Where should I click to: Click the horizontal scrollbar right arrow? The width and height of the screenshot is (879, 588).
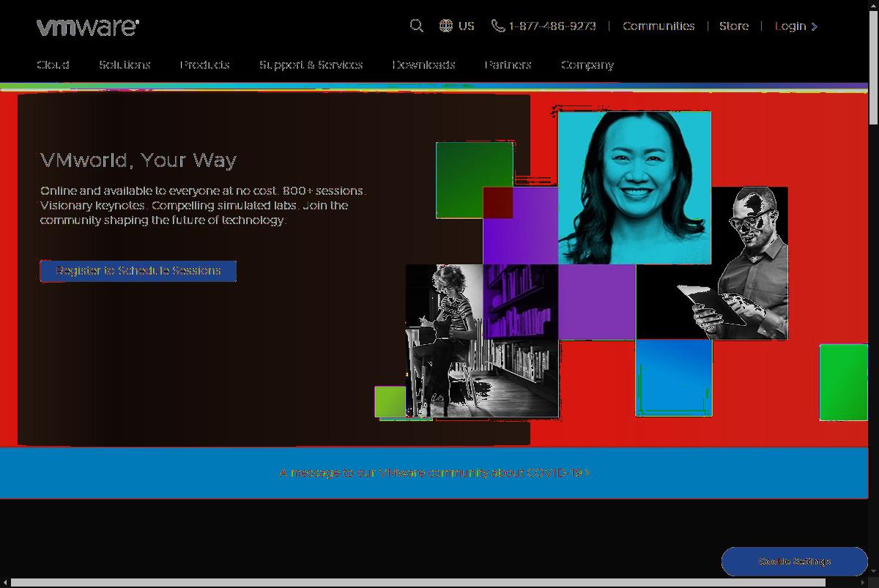[x=864, y=582]
